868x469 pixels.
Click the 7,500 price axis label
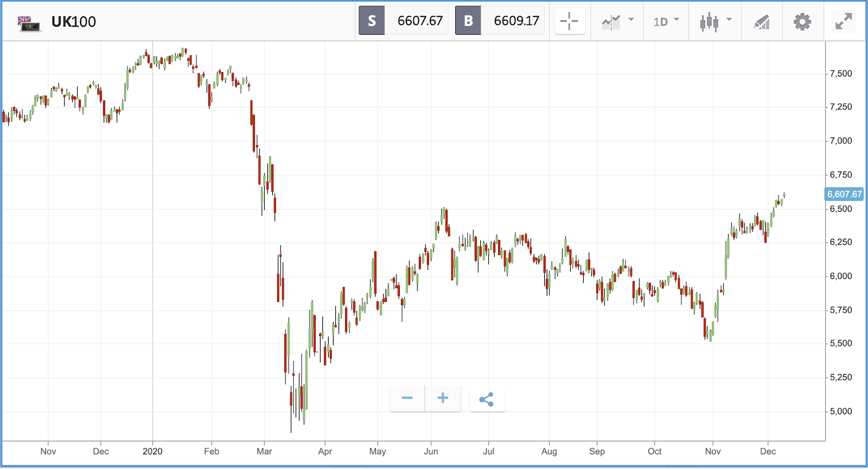(x=841, y=73)
